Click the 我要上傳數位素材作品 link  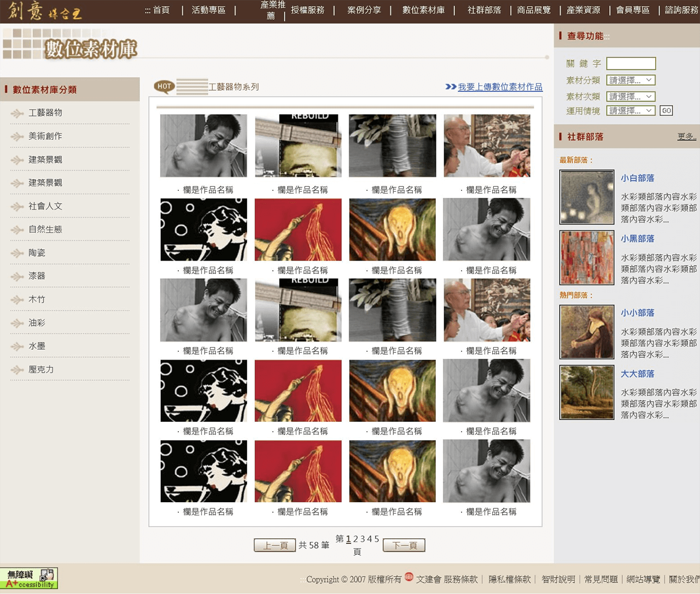[500, 87]
